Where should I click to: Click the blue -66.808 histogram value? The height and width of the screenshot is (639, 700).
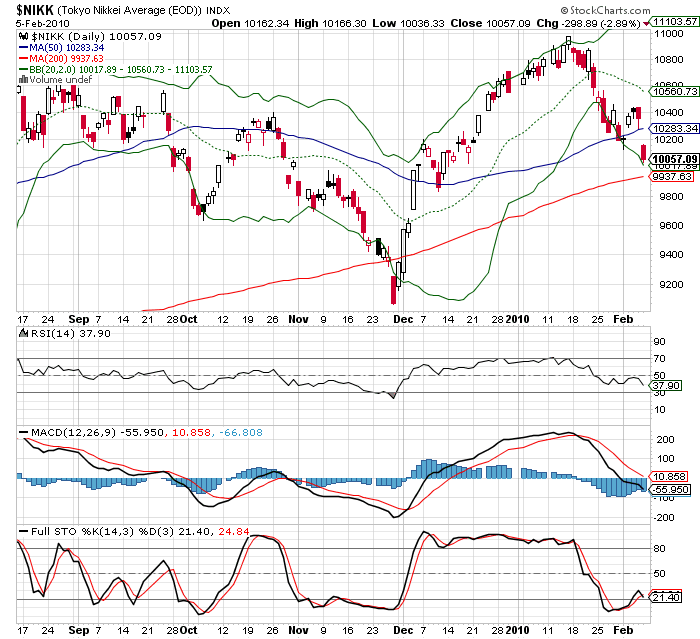tap(241, 432)
